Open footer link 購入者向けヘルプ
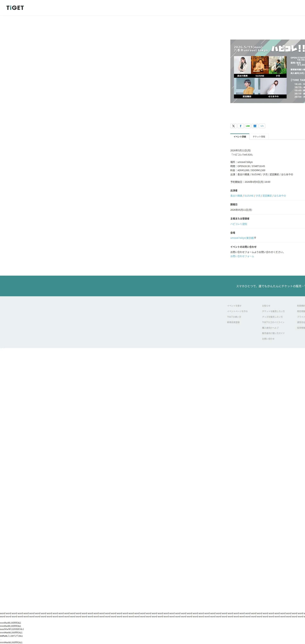Viewport: 305px width, 644px height. coord(270,328)
